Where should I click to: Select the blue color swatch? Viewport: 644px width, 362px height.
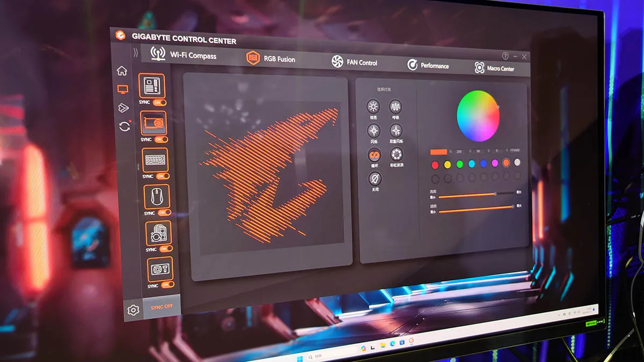pos(484,164)
